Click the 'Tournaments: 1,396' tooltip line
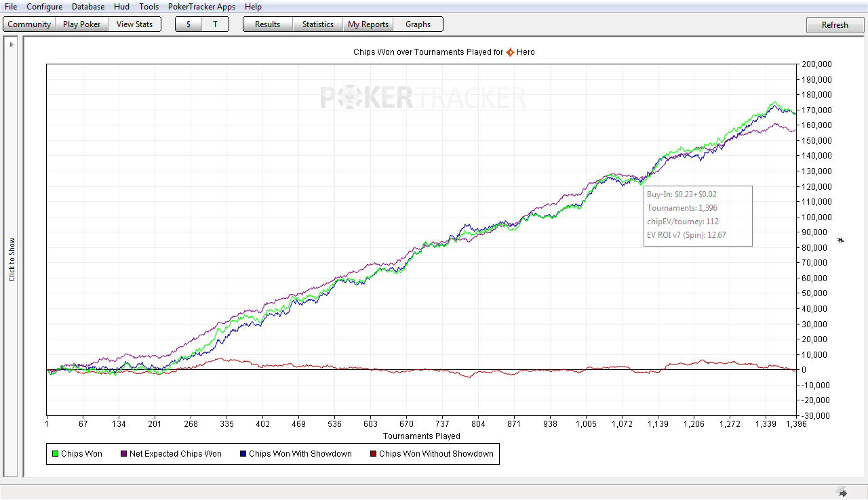The image size is (868, 500). point(682,208)
